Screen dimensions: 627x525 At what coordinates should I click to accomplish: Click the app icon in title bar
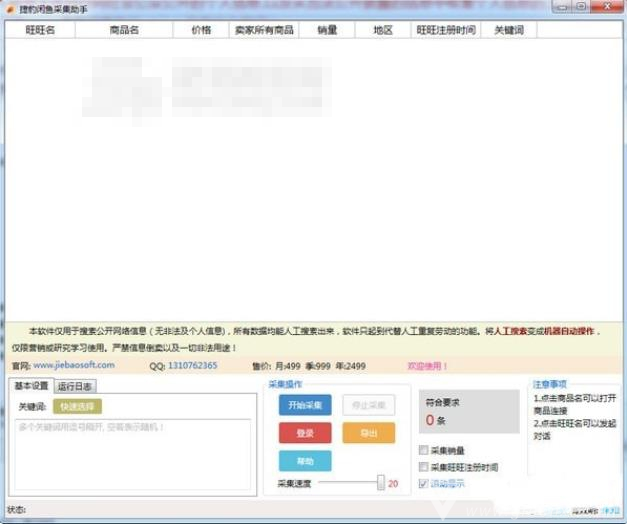point(11,9)
